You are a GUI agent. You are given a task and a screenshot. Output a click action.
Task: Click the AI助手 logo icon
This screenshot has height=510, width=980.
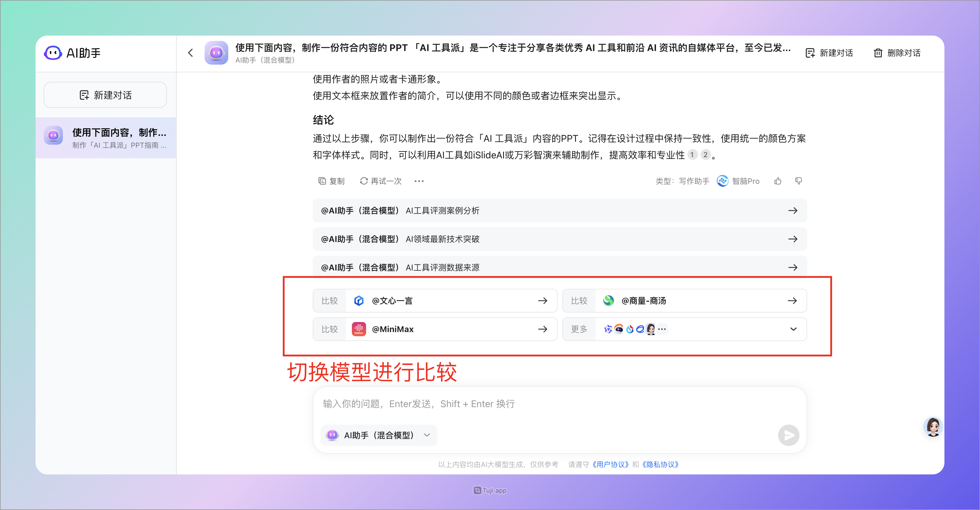[x=52, y=53]
